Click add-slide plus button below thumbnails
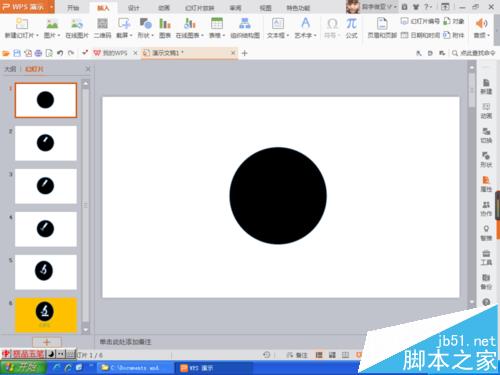The width and height of the screenshot is (500, 375). click(47, 342)
